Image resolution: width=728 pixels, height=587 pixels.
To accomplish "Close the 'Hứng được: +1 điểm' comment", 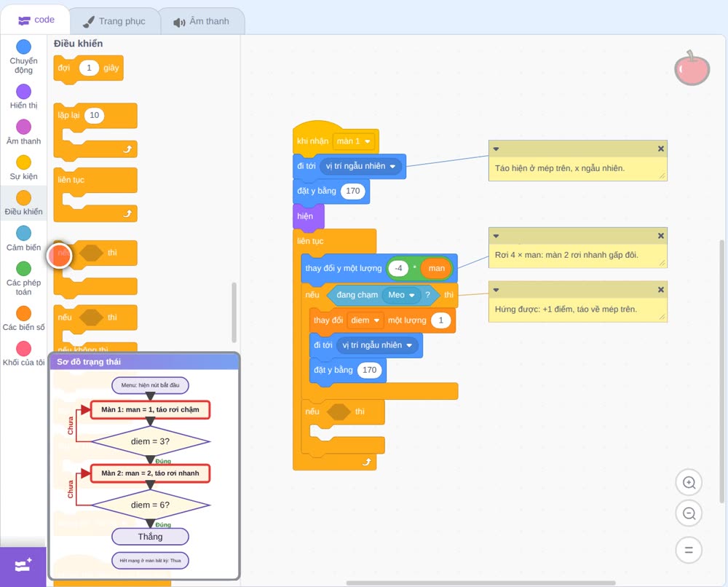I will point(661,290).
